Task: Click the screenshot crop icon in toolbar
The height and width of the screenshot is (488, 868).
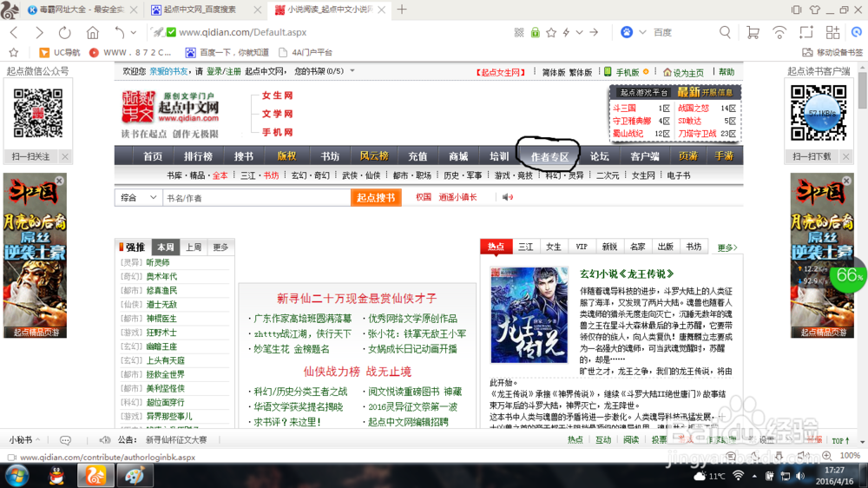Action: click(806, 33)
